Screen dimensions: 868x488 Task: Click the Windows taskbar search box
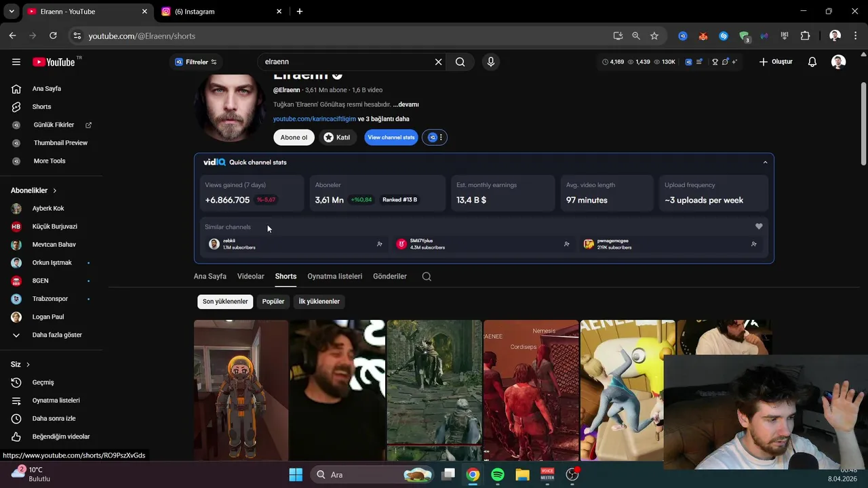372,474
